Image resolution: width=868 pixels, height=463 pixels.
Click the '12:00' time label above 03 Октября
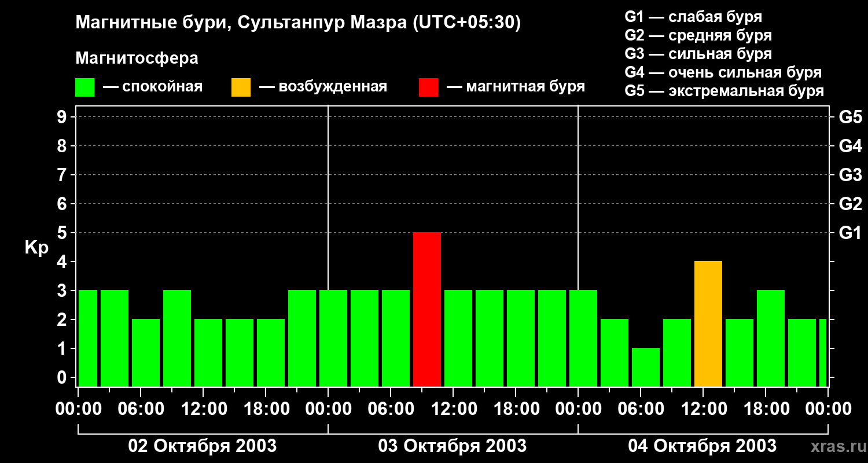coord(454,409)
